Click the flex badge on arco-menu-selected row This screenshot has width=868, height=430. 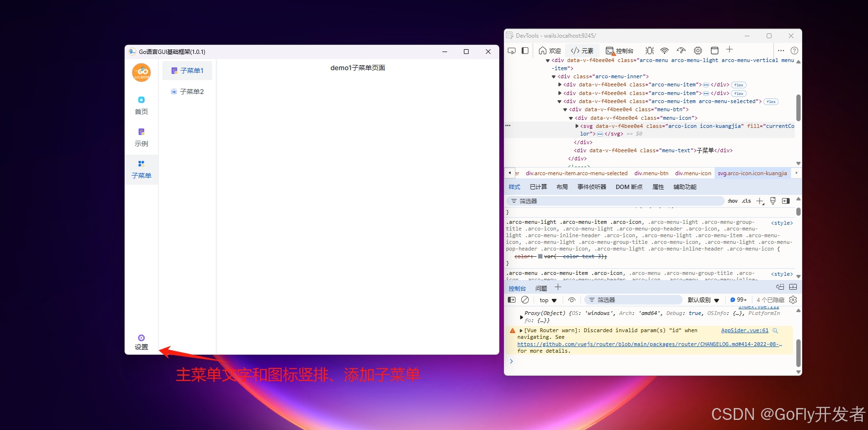click(771, 102)
